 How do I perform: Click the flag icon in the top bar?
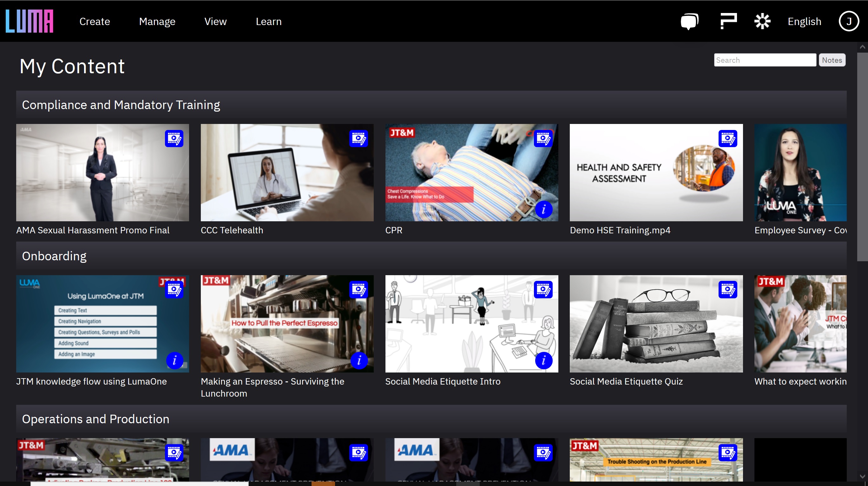728,21
